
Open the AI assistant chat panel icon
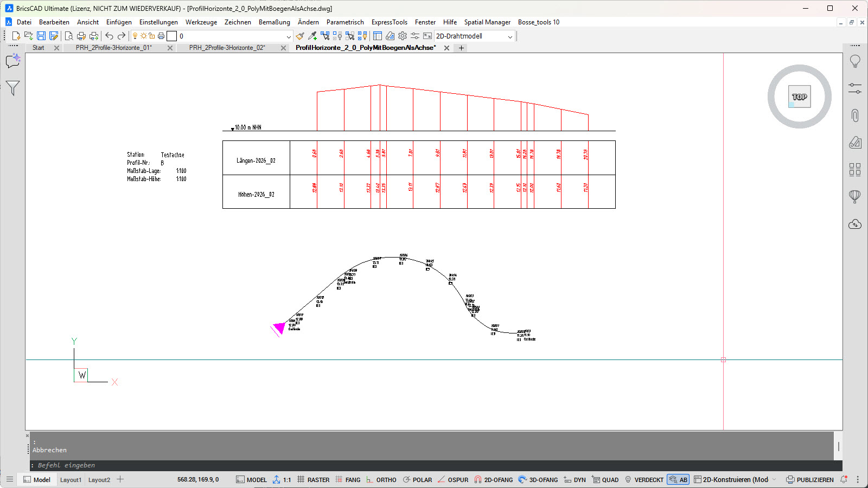click(12, 61)
